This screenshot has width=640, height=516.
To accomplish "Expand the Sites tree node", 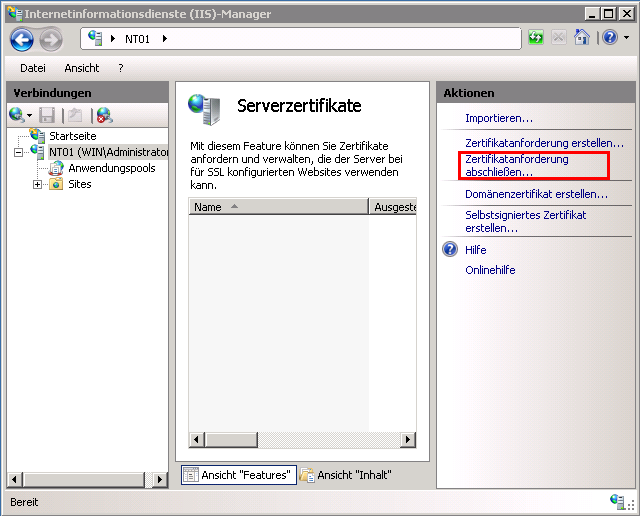I will pos(38,184).
